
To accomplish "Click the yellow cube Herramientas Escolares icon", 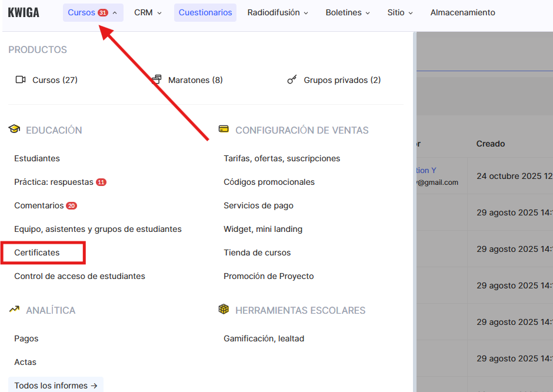I will 224,310.
